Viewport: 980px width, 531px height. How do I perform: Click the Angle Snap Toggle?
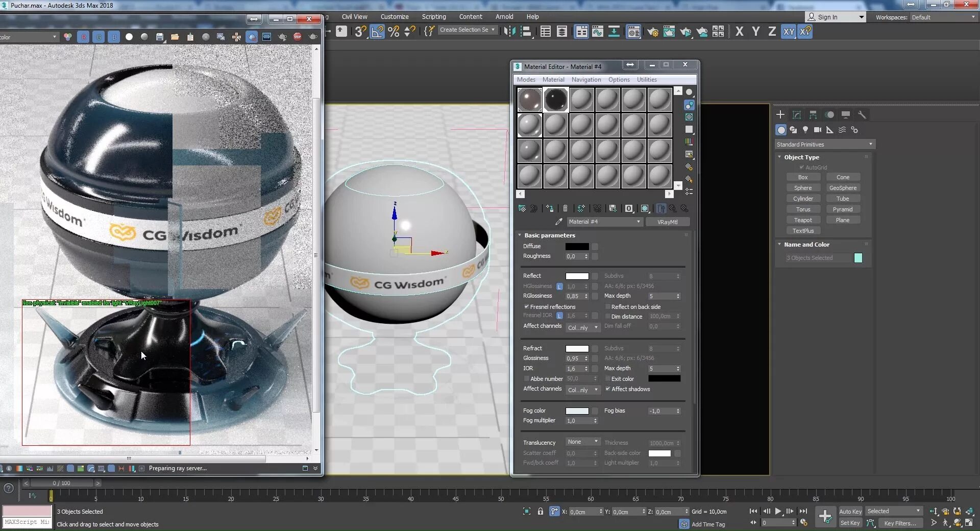coord(377,31)
